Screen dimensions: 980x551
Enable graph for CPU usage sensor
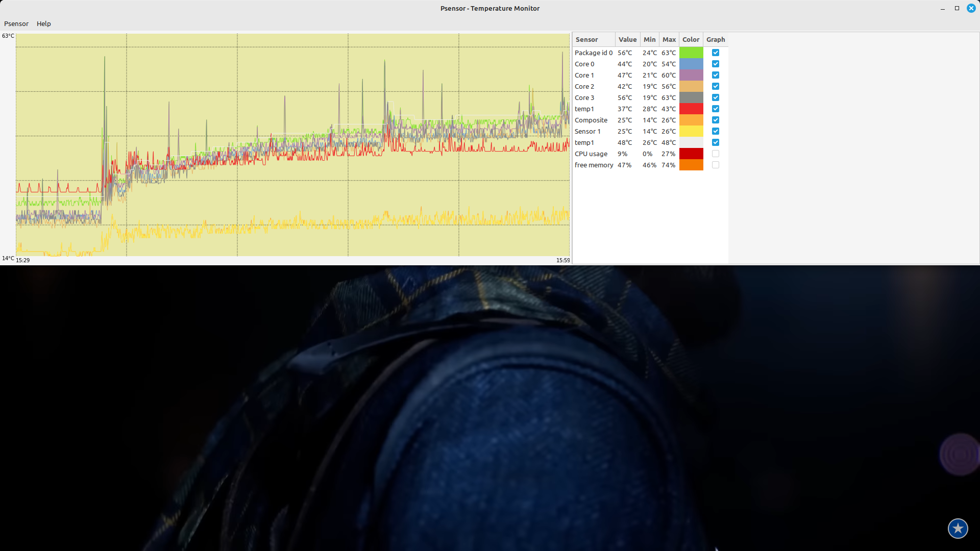click(x=716, y=154)
